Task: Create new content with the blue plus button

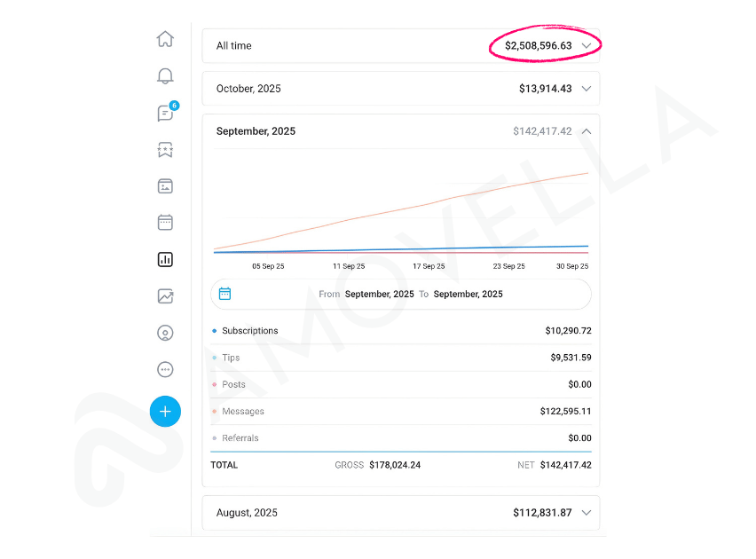Action: (x=165, y=411)
